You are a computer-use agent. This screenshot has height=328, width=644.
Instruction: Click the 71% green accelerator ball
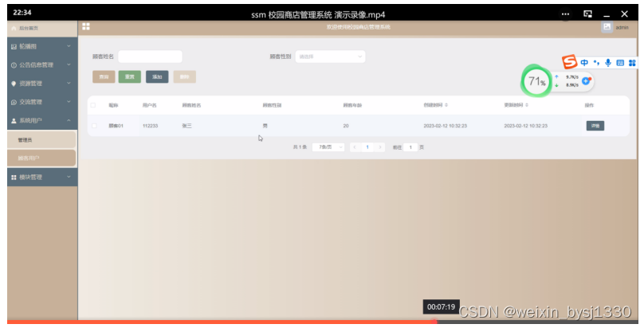coord(536,81)
